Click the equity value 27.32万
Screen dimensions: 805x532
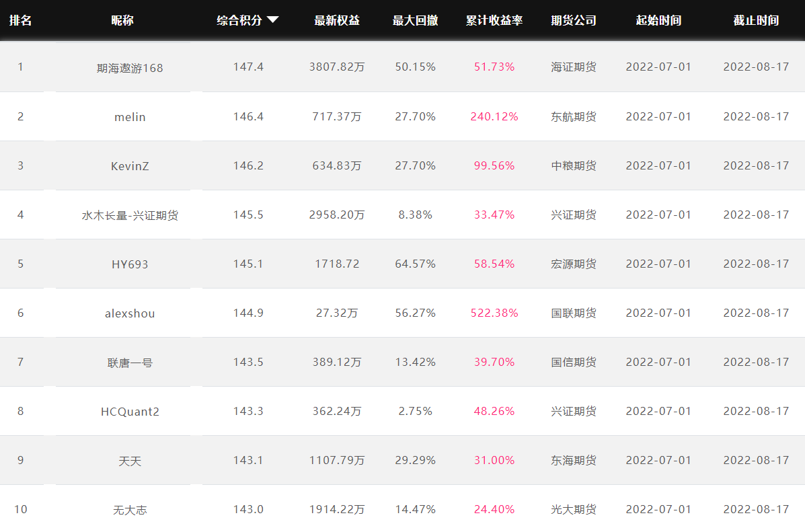pos(337,313)
